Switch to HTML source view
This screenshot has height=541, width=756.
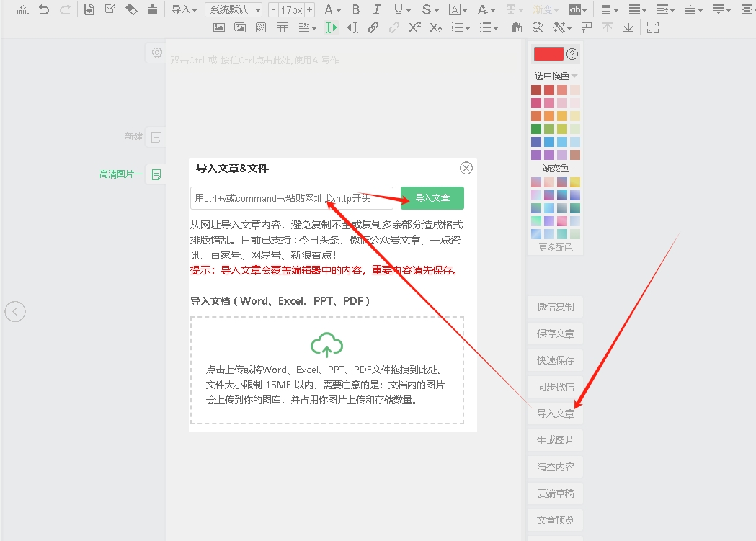pyautogui.click(x=23, y=9)
